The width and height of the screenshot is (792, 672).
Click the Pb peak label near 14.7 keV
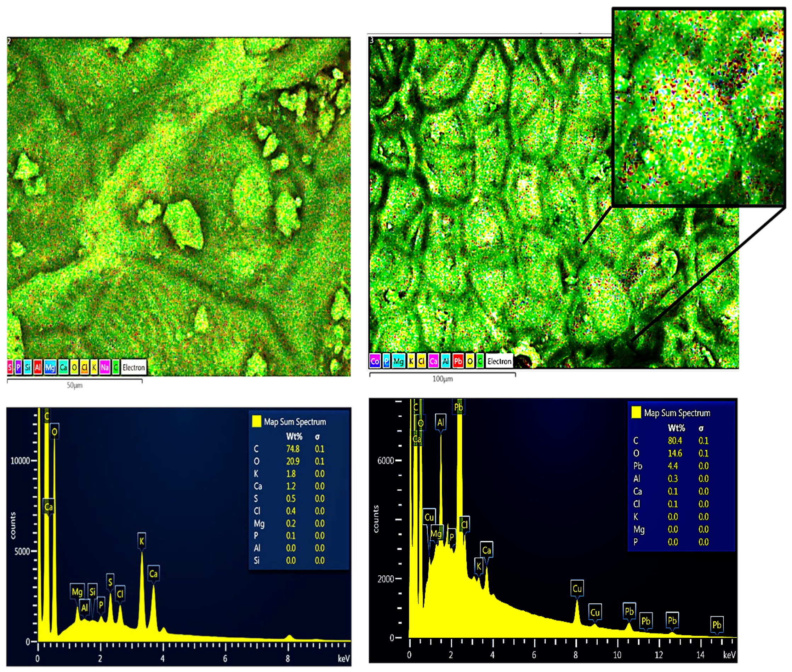pos(717,625)
